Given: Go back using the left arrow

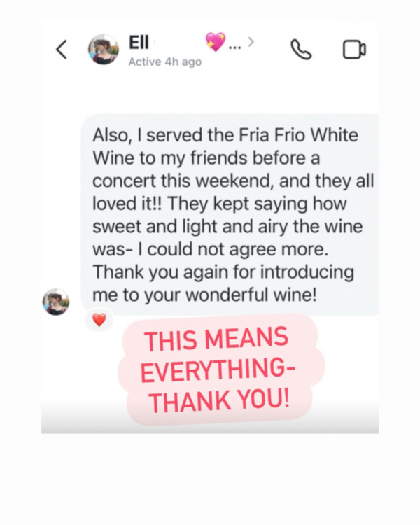Looking at the screenshot, I should 62,50.
